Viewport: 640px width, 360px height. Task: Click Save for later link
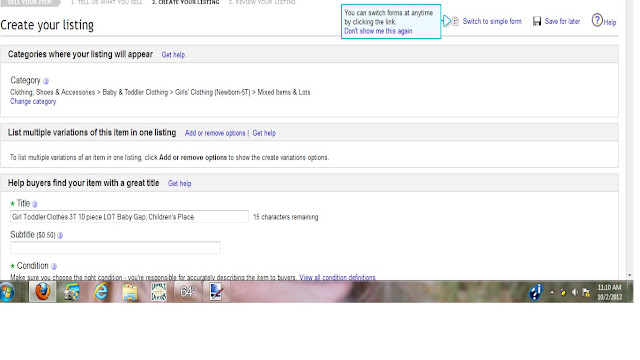(562, 21)
